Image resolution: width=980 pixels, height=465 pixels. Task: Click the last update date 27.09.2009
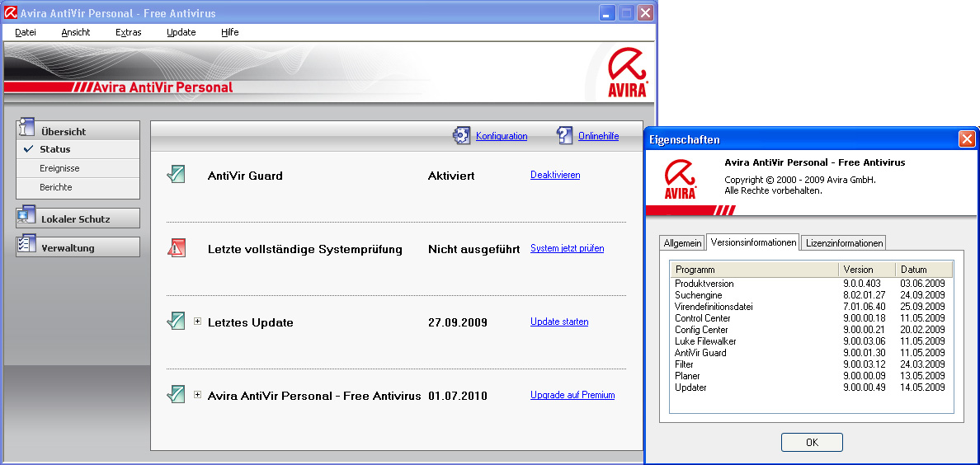click(458, 322)
